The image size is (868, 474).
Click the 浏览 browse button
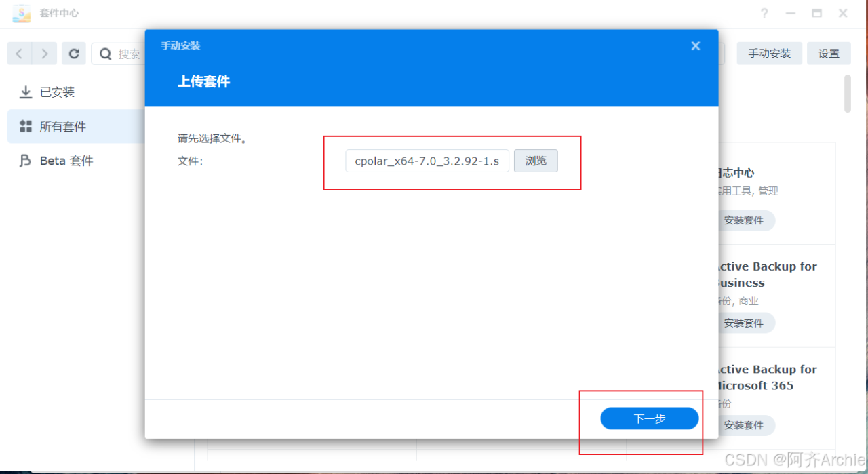536,161
